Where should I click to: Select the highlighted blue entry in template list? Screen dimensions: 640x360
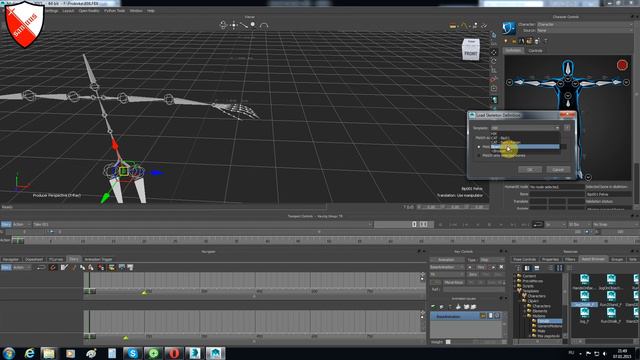(x=525, y=147)
